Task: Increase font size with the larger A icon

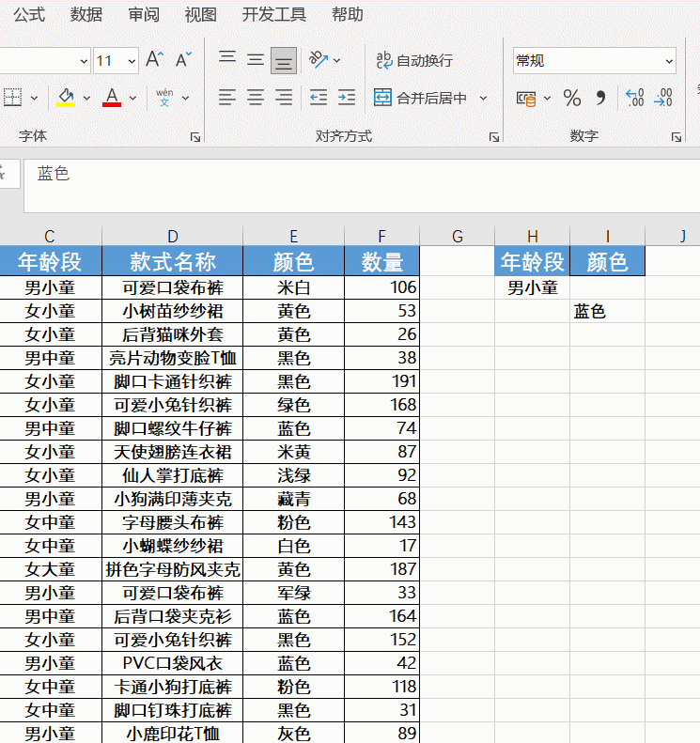Action: (154, 60)
